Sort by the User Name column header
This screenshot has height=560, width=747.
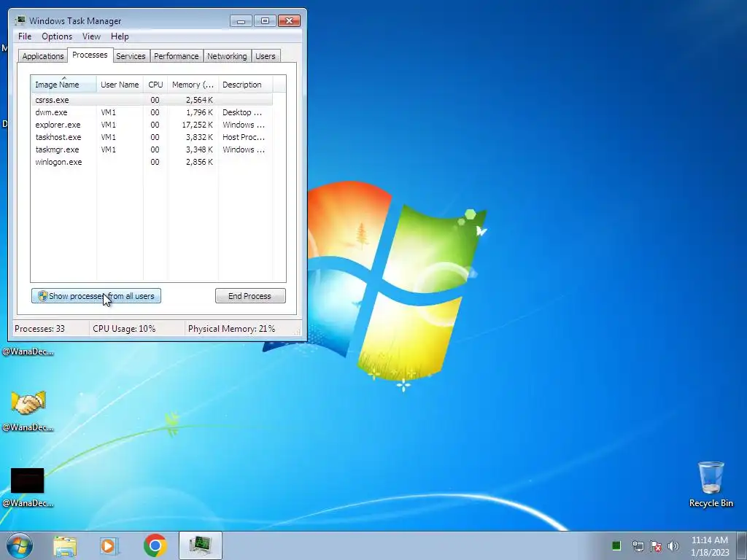coord(120,85)
